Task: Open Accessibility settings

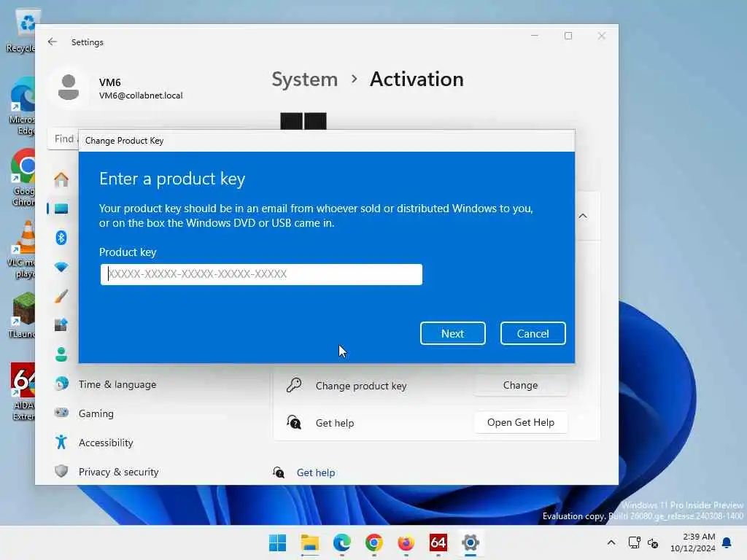Action: [x=105, y=443]
